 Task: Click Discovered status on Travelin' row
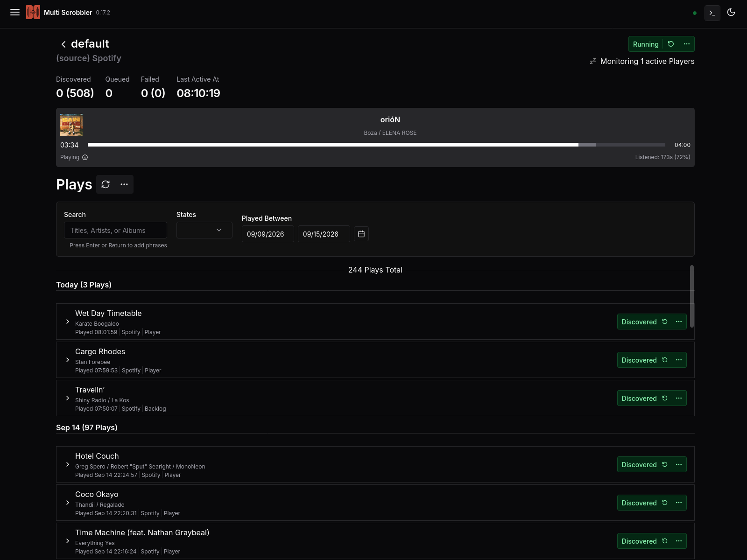(639, 398)
